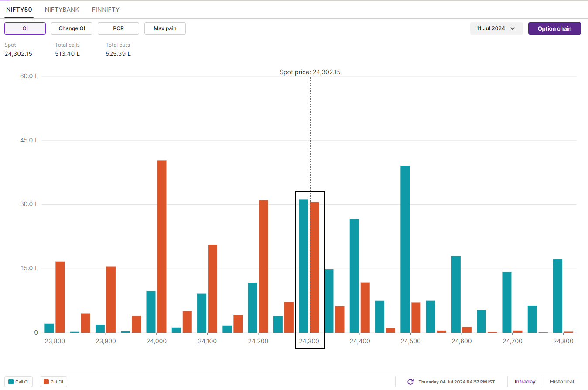Click the Total calls value 513.40 L

tap(67, 54)
